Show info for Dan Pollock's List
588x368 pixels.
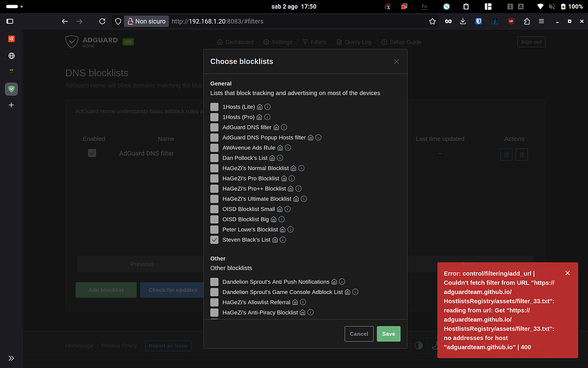(280, 158)
